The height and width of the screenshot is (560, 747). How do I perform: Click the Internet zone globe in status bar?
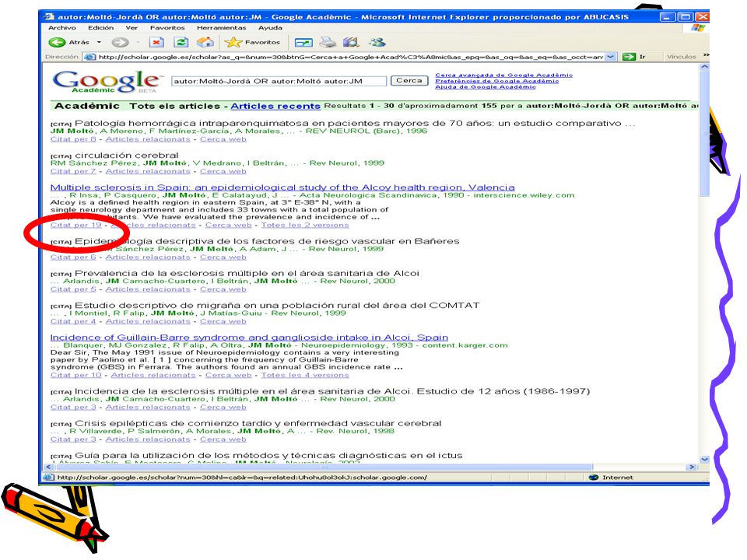[593, 477]
